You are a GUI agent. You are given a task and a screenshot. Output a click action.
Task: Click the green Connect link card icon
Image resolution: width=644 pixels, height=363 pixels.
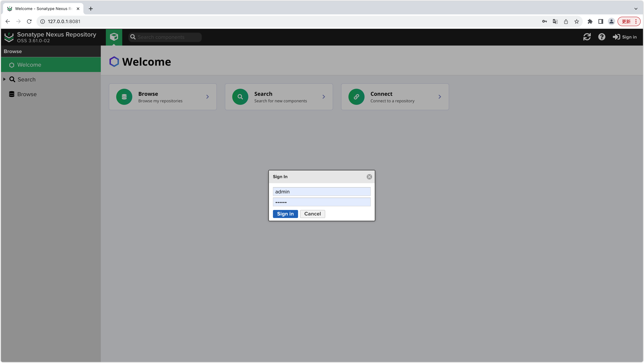coord(356,97)
